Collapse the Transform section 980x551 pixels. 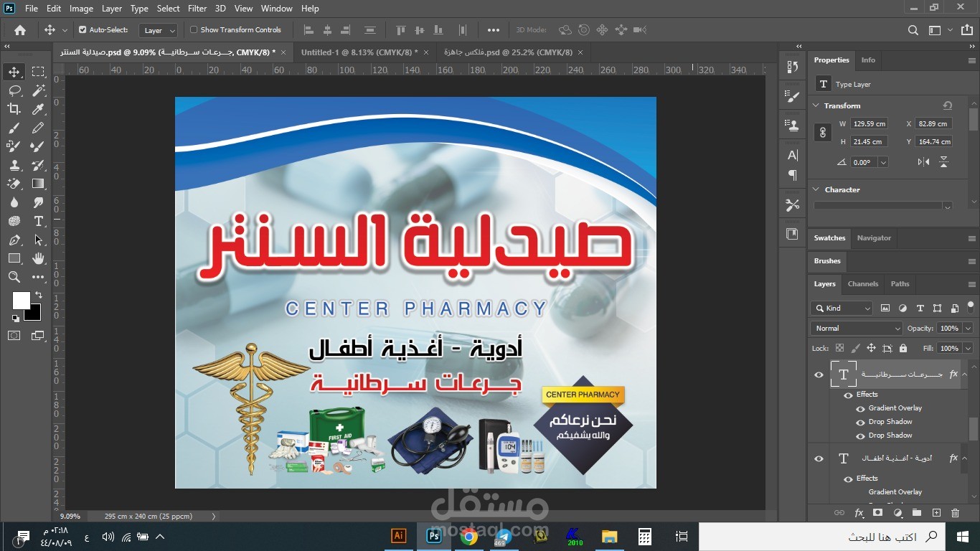(x=816, y=105)
